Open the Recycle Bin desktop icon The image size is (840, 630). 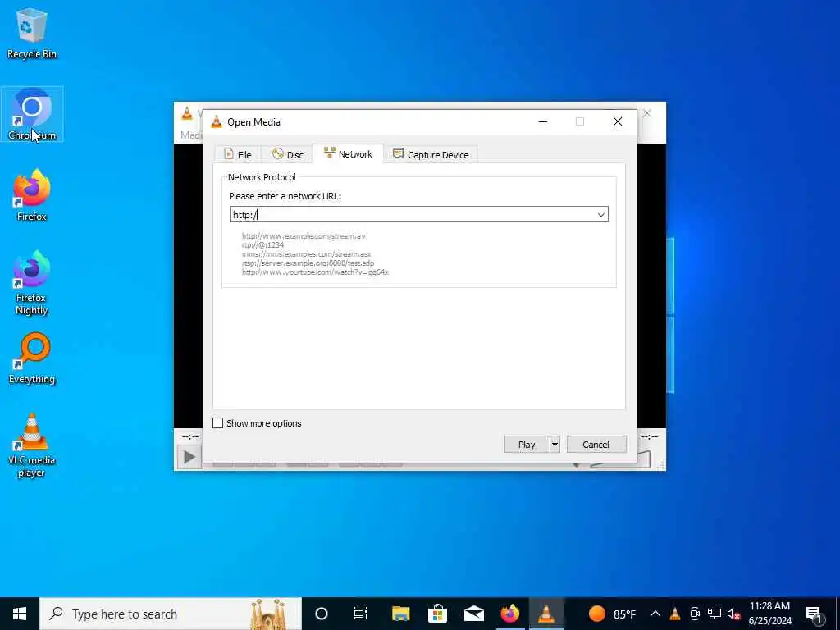coord(32,34)
